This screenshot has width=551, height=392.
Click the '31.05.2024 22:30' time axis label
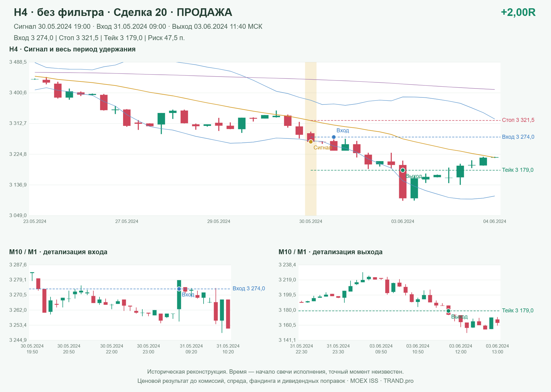click(x=302, y=349)
